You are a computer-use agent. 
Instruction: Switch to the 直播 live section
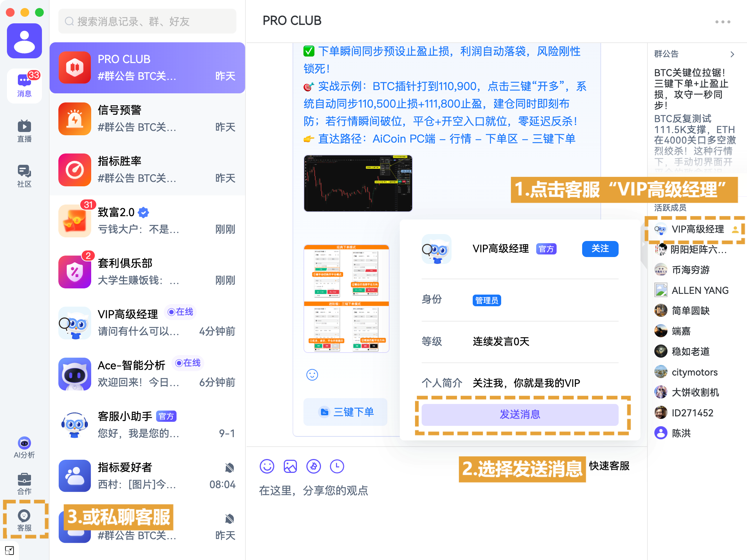pyautogui.click(x=24, y=129)
